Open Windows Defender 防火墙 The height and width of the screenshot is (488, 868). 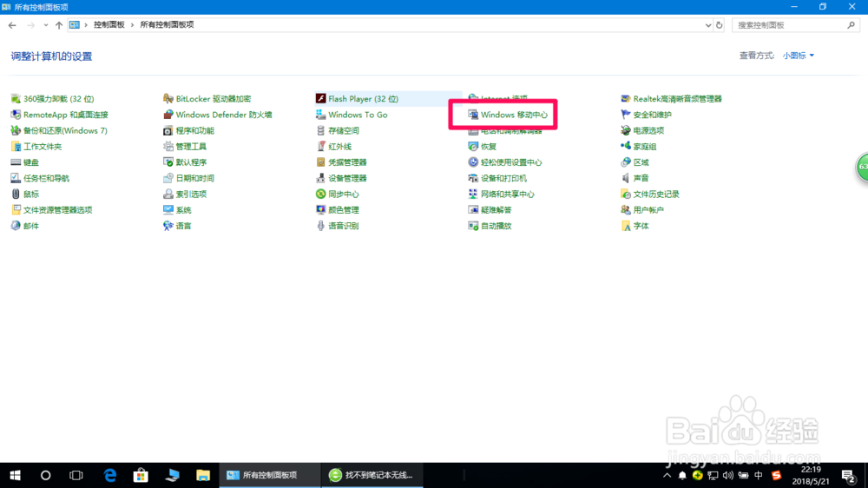tap(218, 115)
